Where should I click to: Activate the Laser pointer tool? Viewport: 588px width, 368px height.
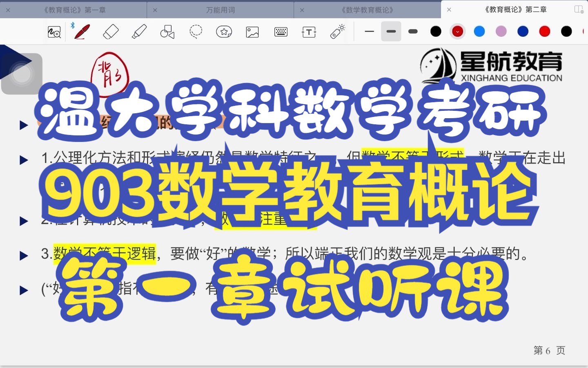338,31
